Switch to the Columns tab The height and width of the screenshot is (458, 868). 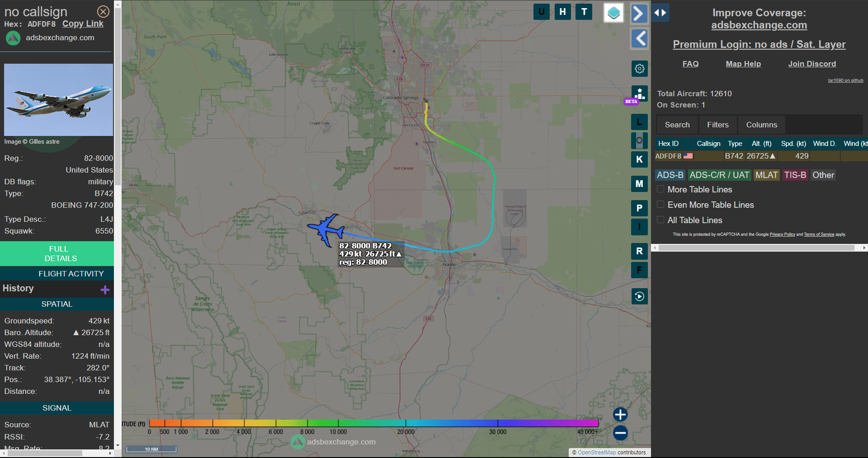coord(761,125)
